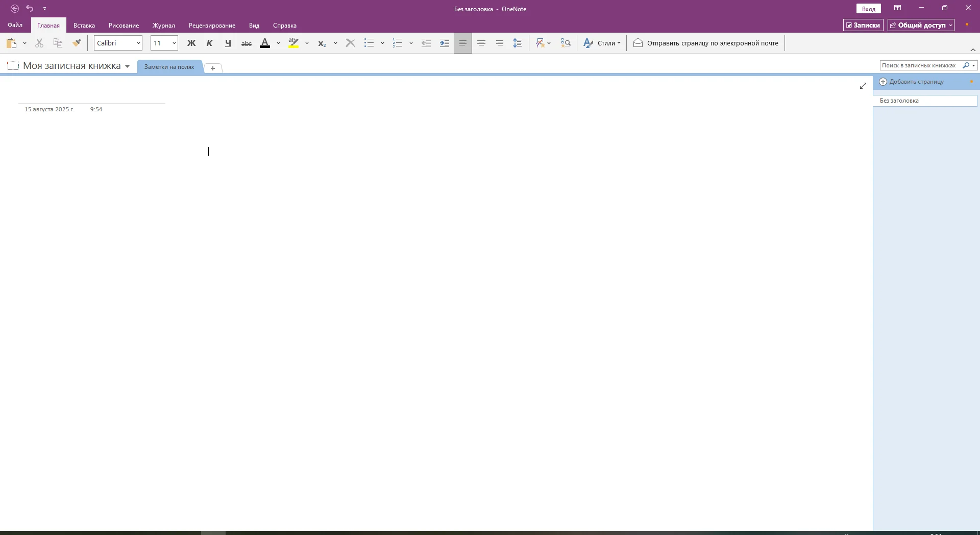Center the text
The image size is (980, 535).
(481, 43)
